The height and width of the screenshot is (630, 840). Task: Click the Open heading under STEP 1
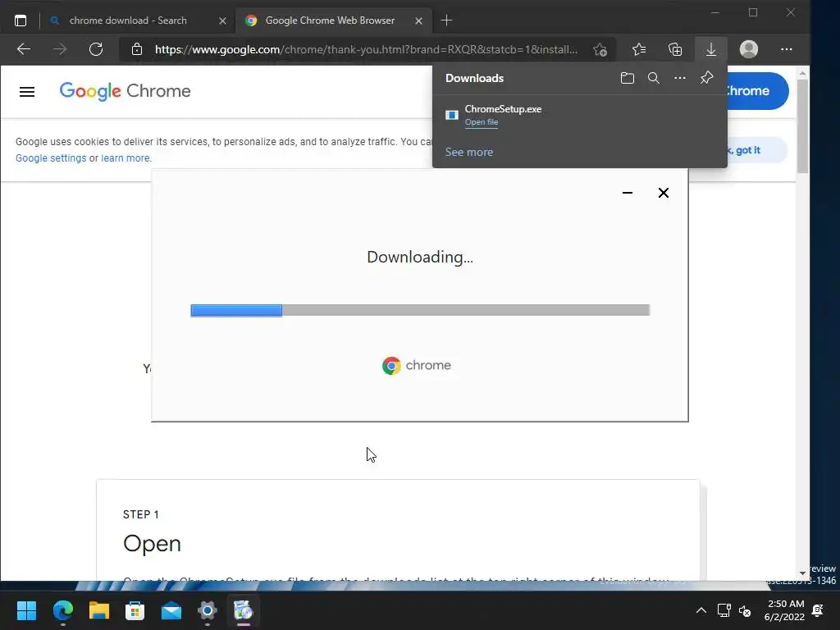click(152, 543)
